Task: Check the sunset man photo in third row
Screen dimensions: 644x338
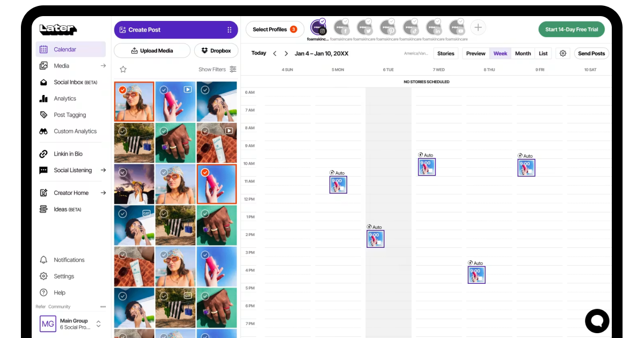Action: click(x=122, y=172)
